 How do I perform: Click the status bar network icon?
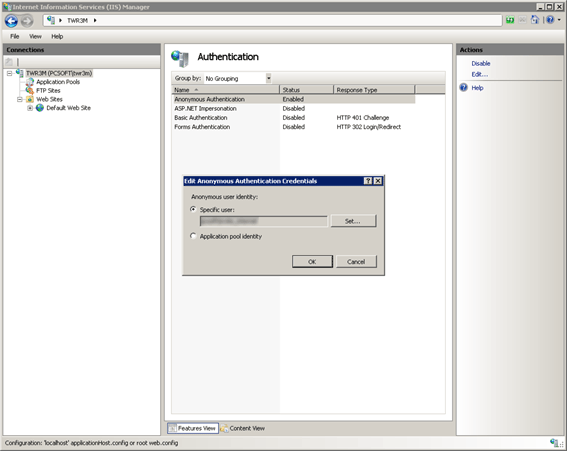(554, 443)
